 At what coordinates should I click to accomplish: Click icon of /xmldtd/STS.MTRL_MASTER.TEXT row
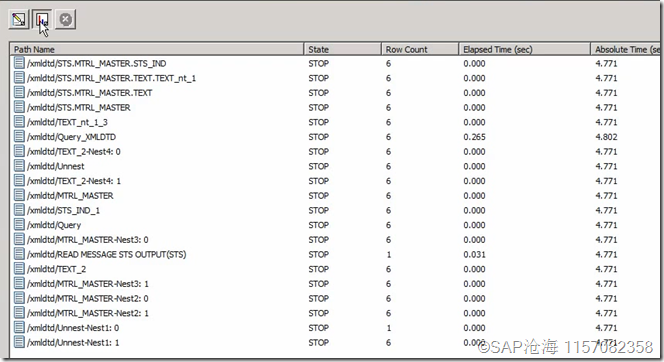[x=19, y=92]
